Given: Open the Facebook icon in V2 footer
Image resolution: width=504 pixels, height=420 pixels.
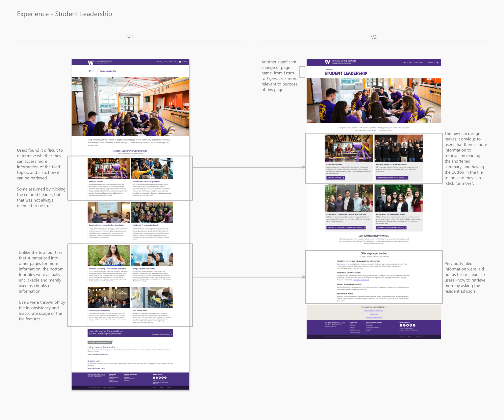Looking at the screenshot, I should point(401,325).
